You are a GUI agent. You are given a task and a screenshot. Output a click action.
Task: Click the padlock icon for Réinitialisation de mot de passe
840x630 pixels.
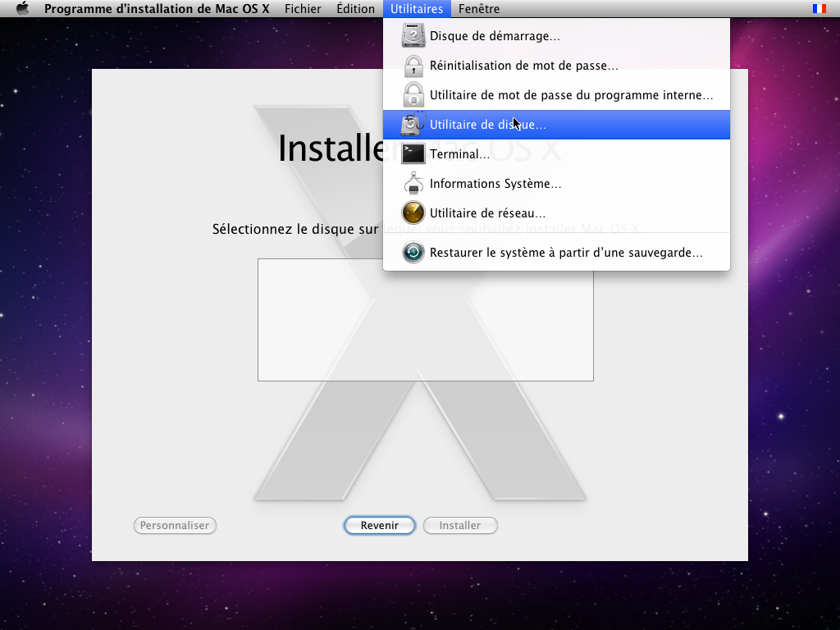coord(413,66)
